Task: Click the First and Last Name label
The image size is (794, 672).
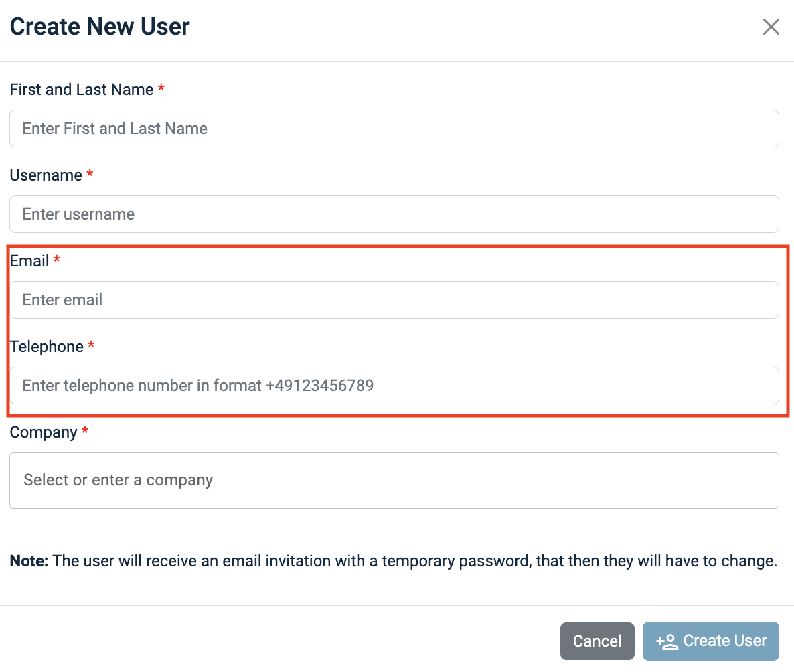Action: 81,90
